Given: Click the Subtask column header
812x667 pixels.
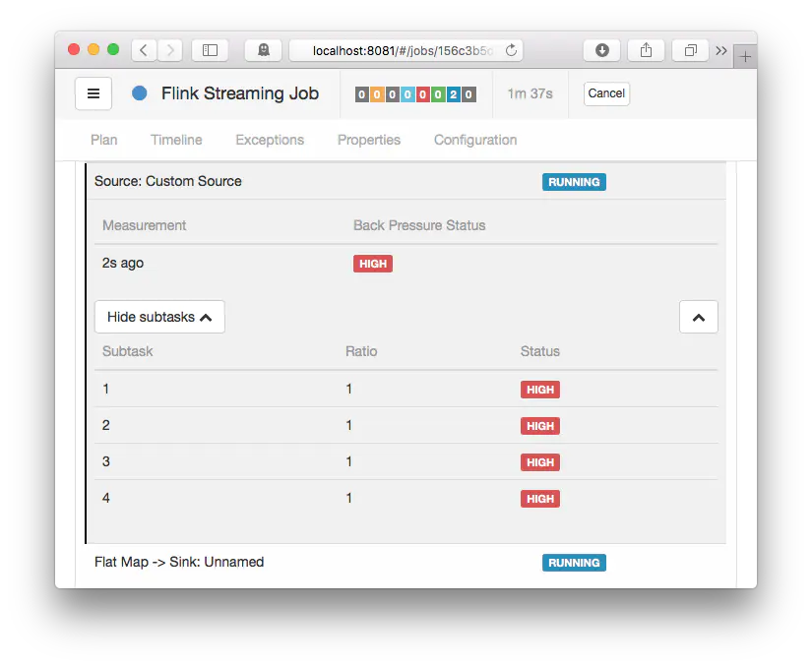Looking at the screenshot, I should [127, 351].
